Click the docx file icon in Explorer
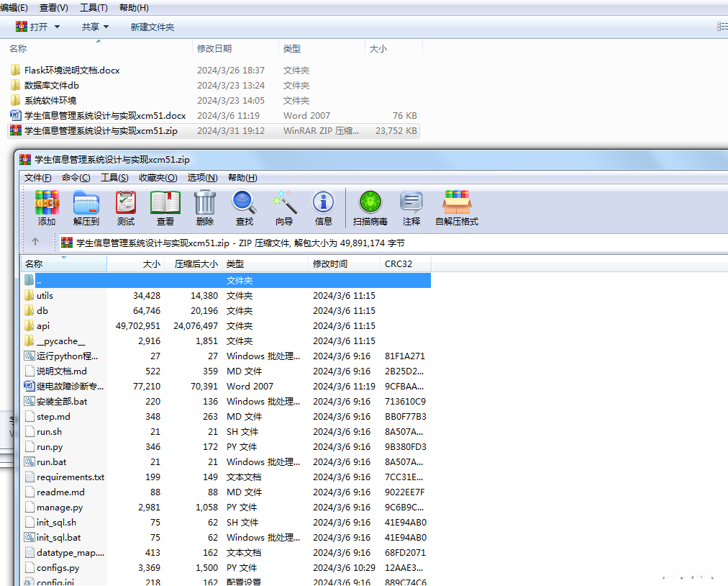 tap(15, 115)
